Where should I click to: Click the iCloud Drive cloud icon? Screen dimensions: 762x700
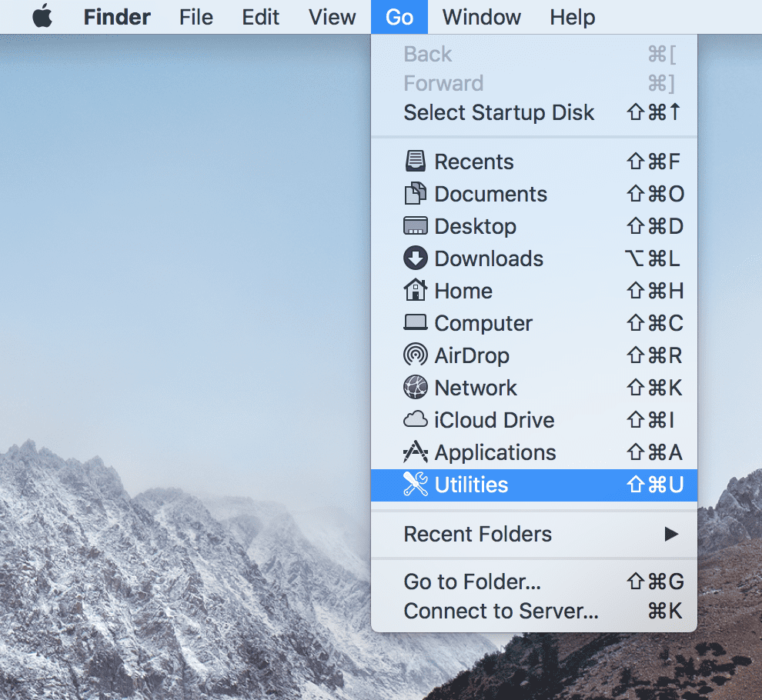(x=416, y=420)
